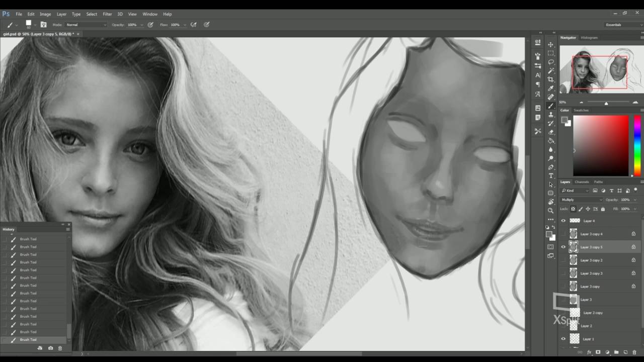Delete layer with Layers trash icon
This screenshot has height=362, width=644.
tap(634, 352)
